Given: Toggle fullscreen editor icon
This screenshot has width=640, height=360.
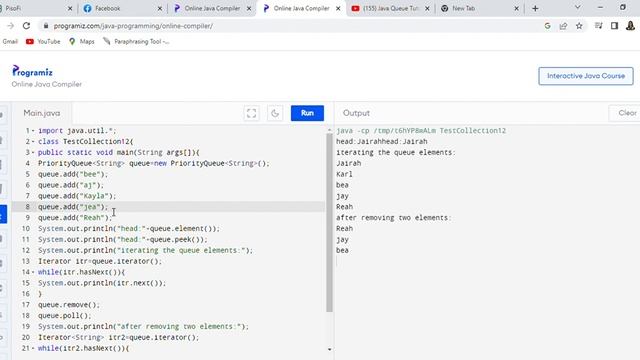Looking at the screenshot, I should (x=251, y=113).
